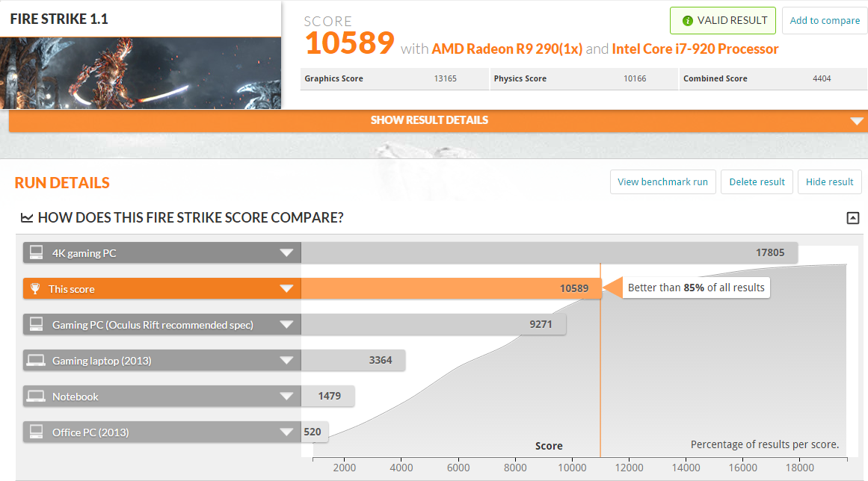
Task: Click the Gaming laptop (2013) laptop icon
Action: [37, 361]
